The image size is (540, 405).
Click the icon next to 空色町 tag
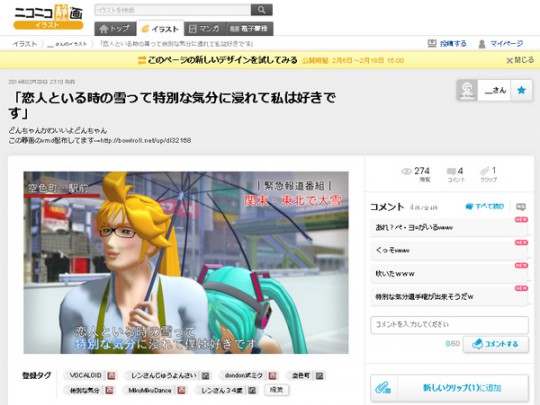[319, 376]
